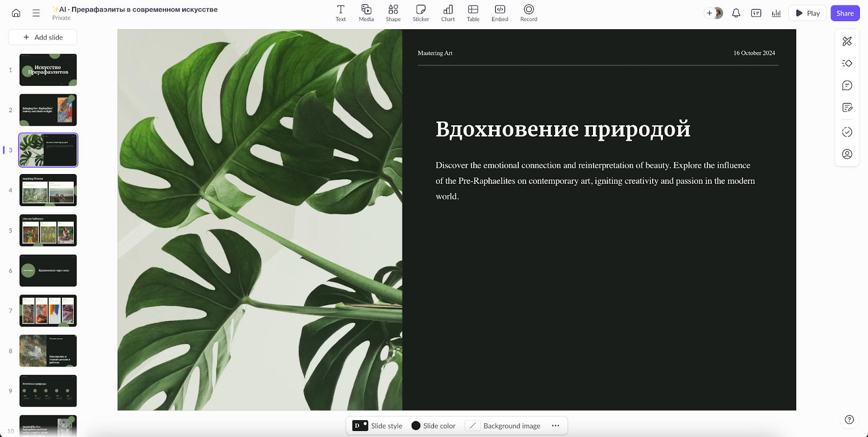The height and width of the screenshot is (437, 868).
Task: Open the comments icon in right sidebar
Action: pyautogui.click(x=847, y=86)
